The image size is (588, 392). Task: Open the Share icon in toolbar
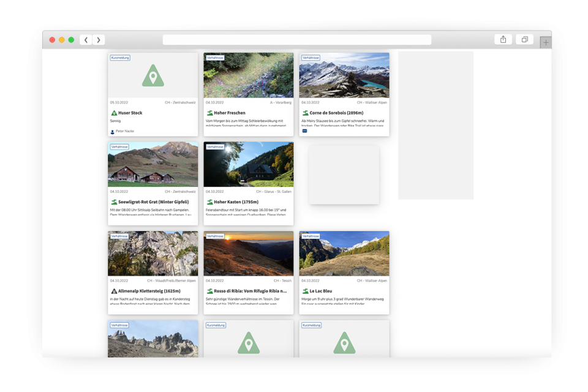pyautogui.click(x=503, y=40)
